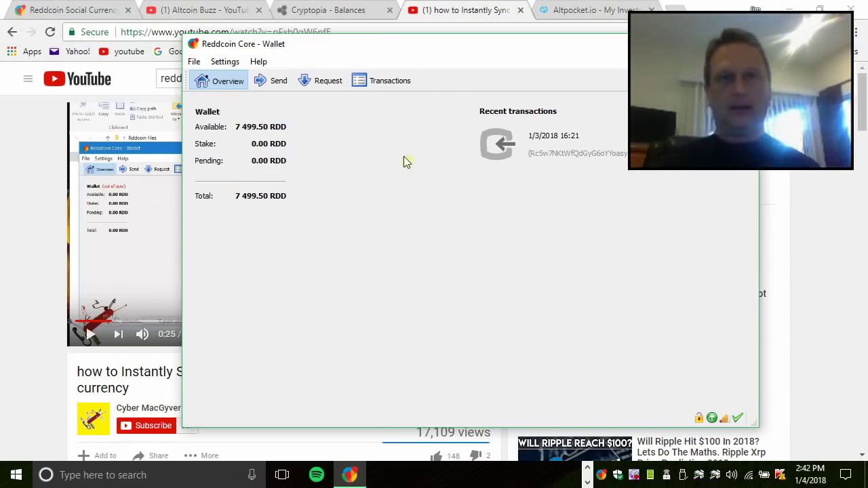Open the File menu of Reddcoin Core
The image size is (868, 488).
pyautogui.click(x=194, y=62)
